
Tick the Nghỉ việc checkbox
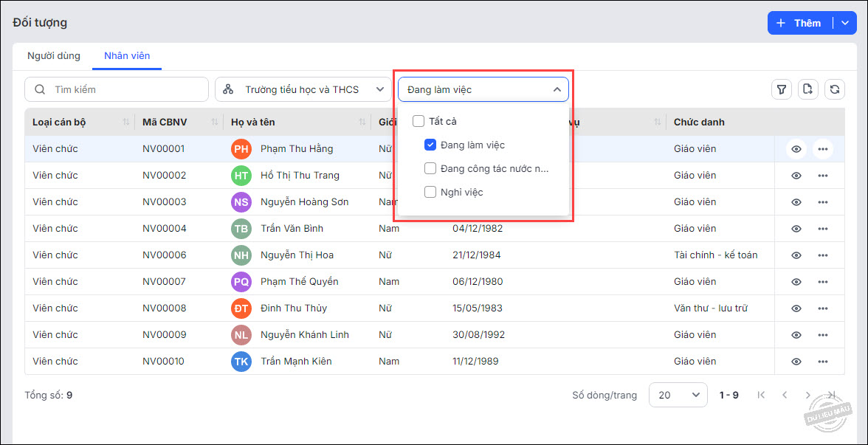pos(430,192)
